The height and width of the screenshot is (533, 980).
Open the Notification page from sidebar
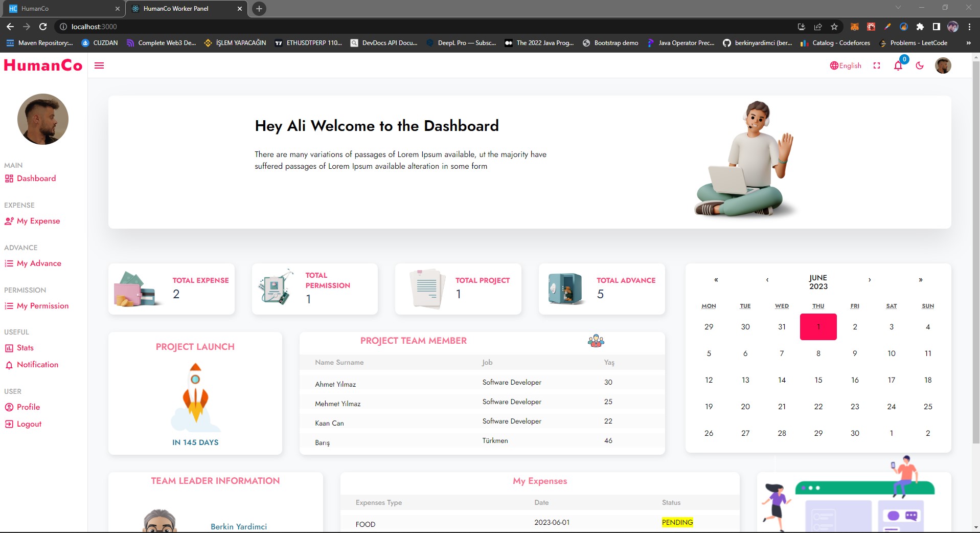pos(37,365)
